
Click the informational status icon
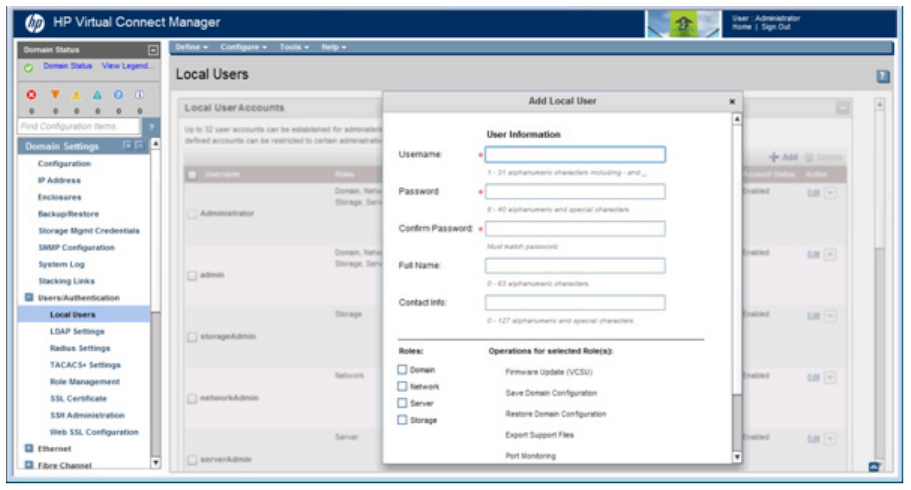[x=139, y=95]
